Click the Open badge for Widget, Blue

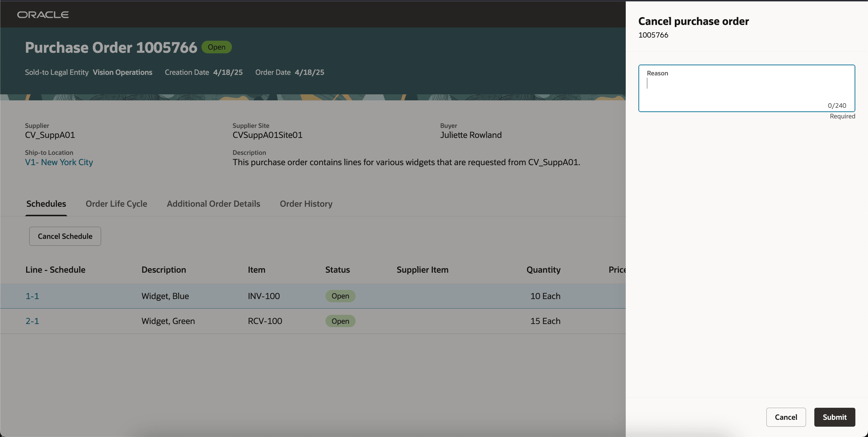[x=340, y=296]
